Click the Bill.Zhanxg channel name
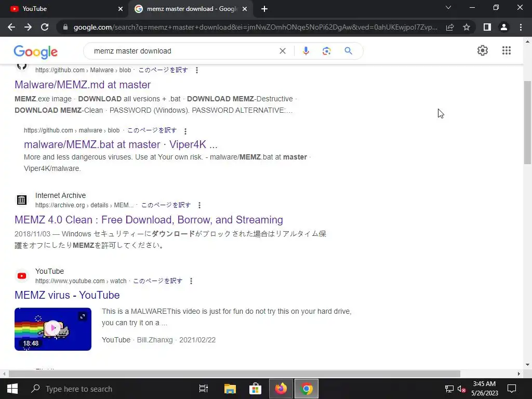The height and width of the screenshot is (399, 532). pos(155,340)
